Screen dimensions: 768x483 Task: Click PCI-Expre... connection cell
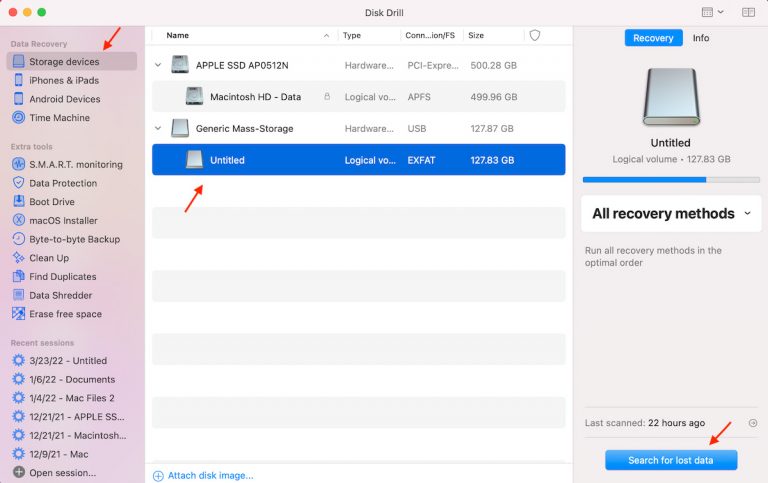tap(433, 65)
